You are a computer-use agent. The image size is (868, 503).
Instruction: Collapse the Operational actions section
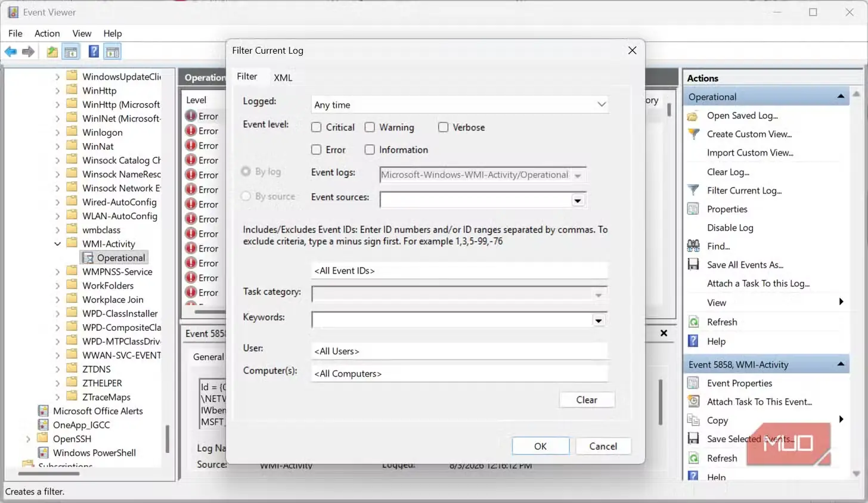pyautogui.click(x=841, y=97)
